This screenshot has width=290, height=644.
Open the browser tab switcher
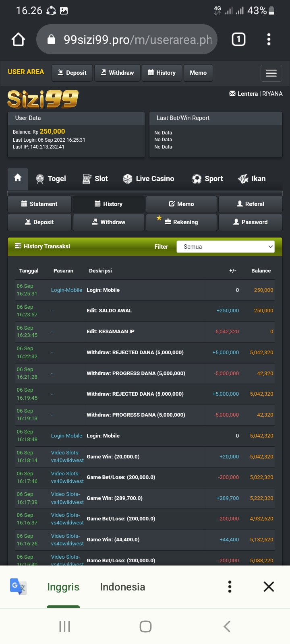(238, 39)
